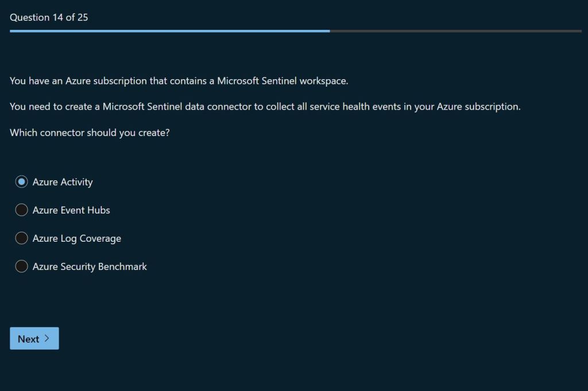Viewport: 588px width, 391px height.
Task: Pick the Azure Log Coverage radio button
Action: [x=21, y=238]
